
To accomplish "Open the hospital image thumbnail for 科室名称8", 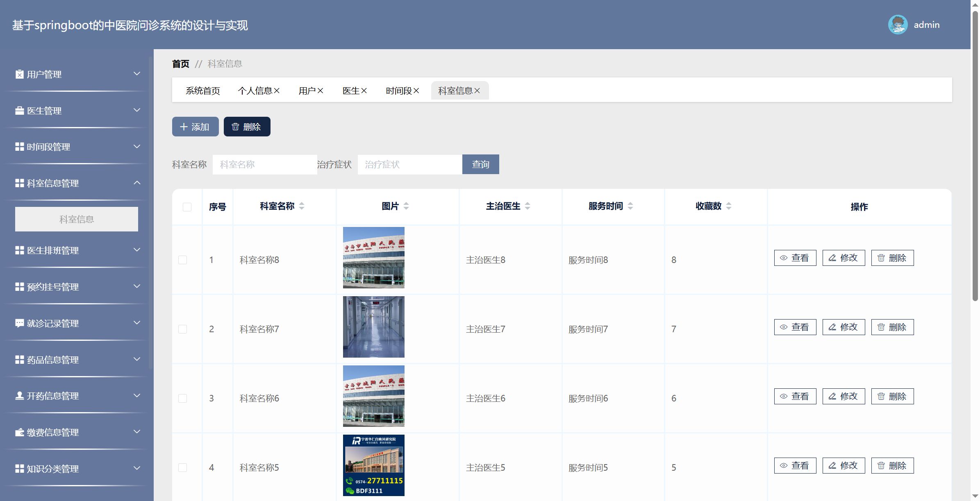I will (x=374, y=258).
